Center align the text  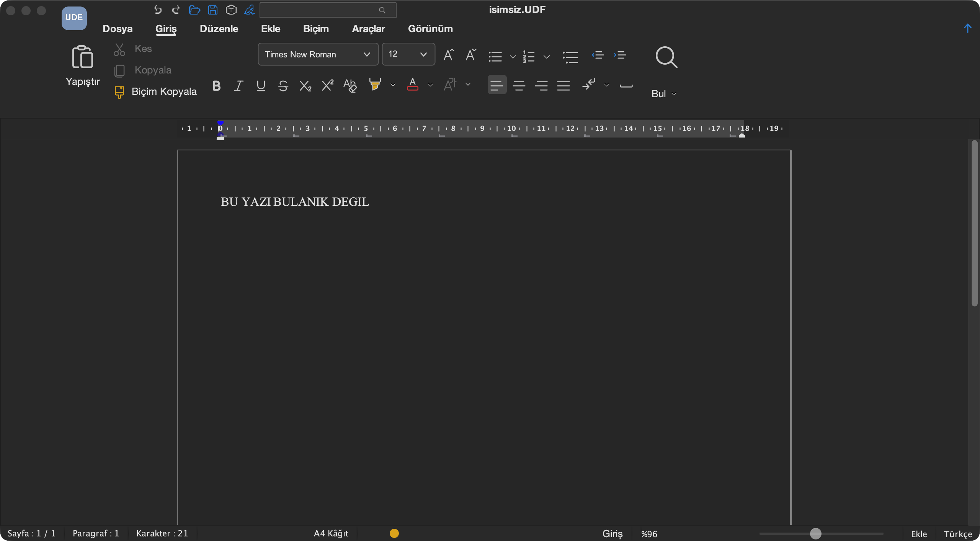pyautogui.click(x=519, y=85)
